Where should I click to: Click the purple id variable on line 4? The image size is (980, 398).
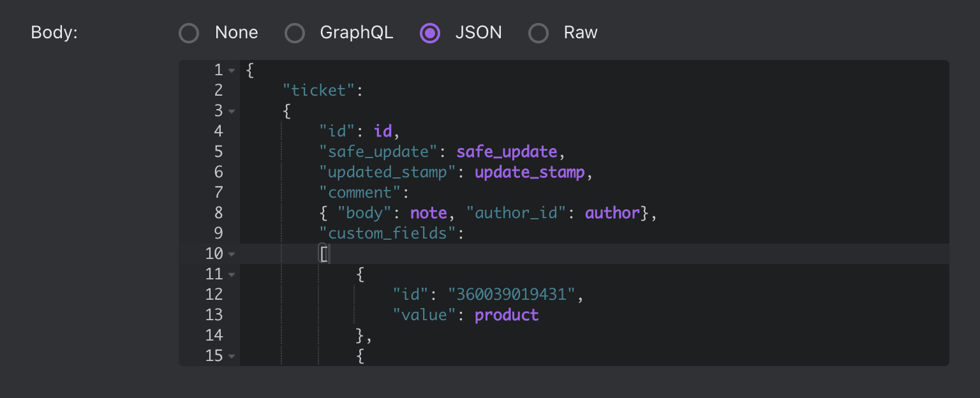point(383,131)
